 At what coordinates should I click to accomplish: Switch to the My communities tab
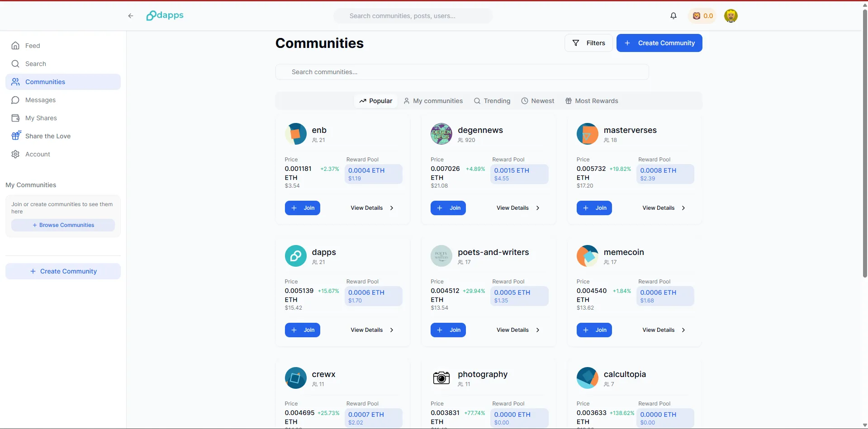click(x=433, y=101)
